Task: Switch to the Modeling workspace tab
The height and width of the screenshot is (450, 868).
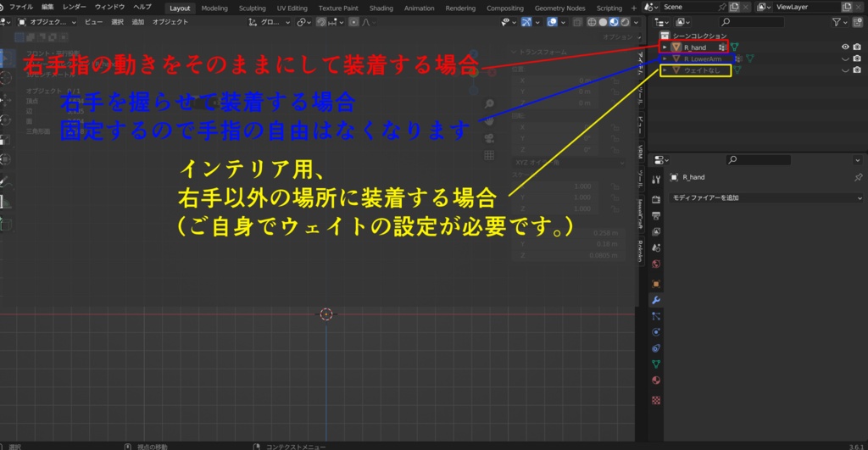Action: (214, 8)
